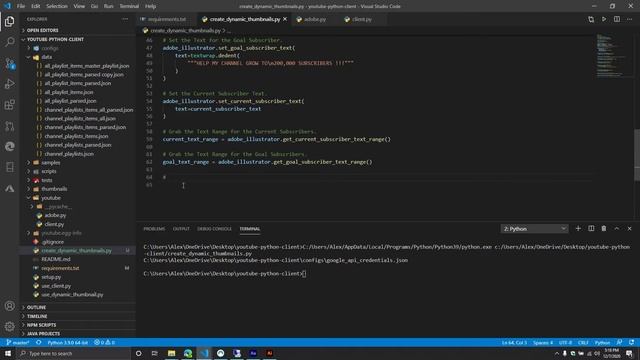640x360 pixels.
Task: Expand the OPEN EDITORS section
Action: coord(78,30)
